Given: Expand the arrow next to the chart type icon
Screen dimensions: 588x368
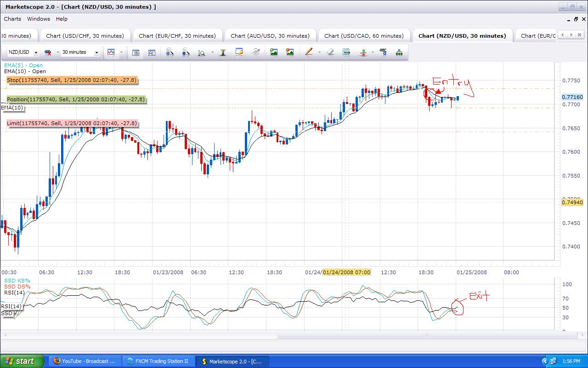Looking at the screenshot, I should click(121, 52).
